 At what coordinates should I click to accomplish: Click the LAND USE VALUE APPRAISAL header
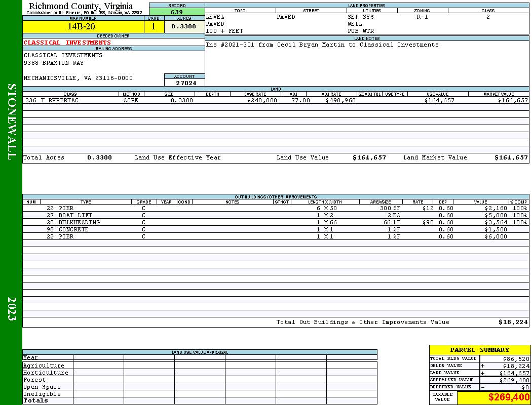tap(200, 352)
